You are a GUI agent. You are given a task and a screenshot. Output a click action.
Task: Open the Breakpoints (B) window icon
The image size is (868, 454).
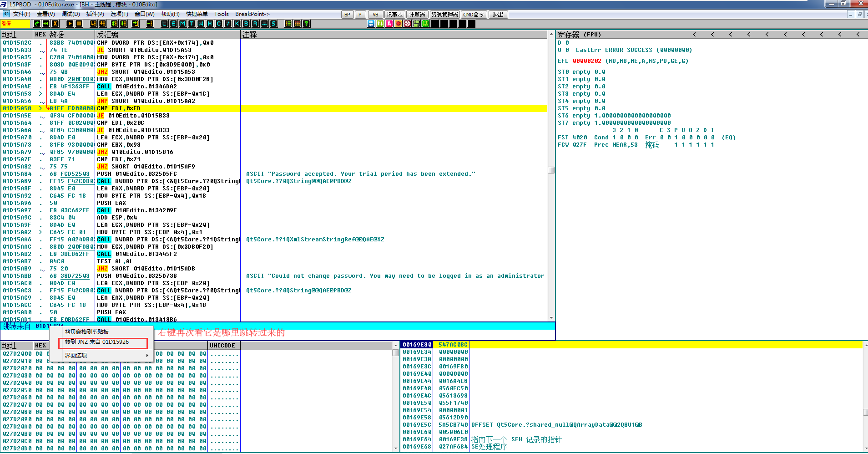pos(246,24)
